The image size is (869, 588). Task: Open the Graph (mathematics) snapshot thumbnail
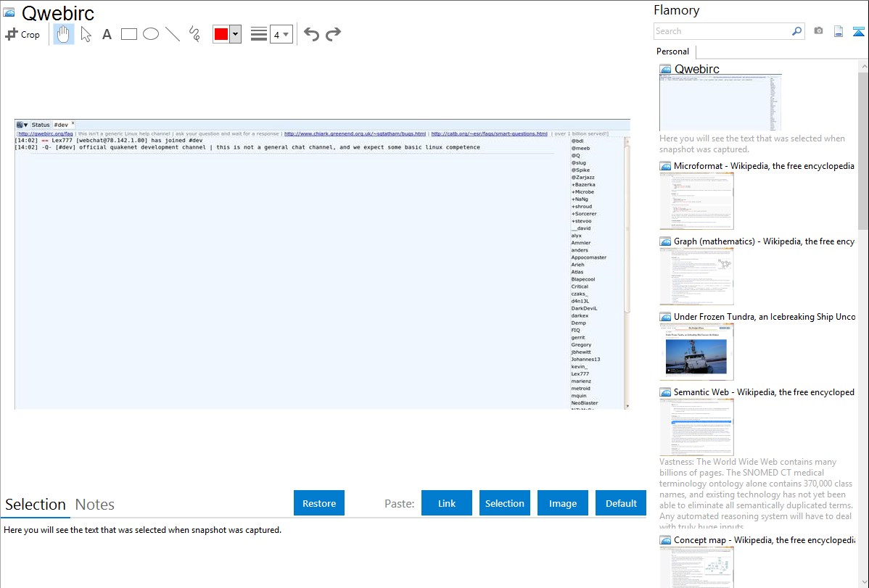tap(696, 276)
